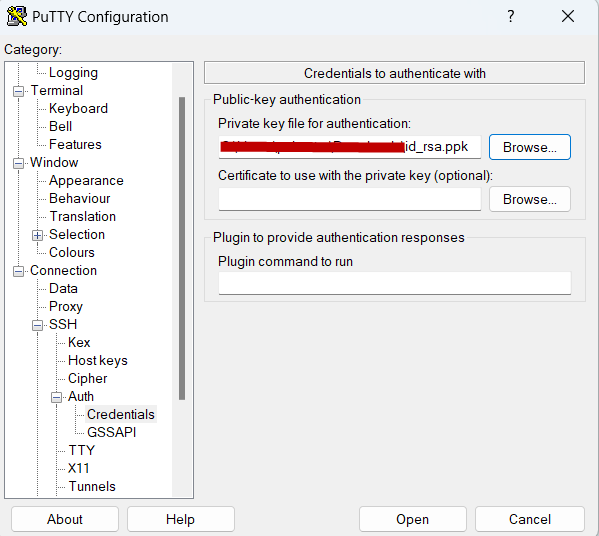
Task: Select the Terminal category
Action: point(57,91)
